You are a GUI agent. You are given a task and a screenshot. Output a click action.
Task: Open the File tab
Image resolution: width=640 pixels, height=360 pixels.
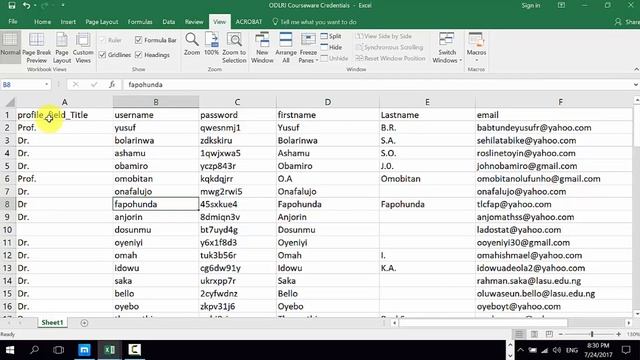click(x=13, y=22)
